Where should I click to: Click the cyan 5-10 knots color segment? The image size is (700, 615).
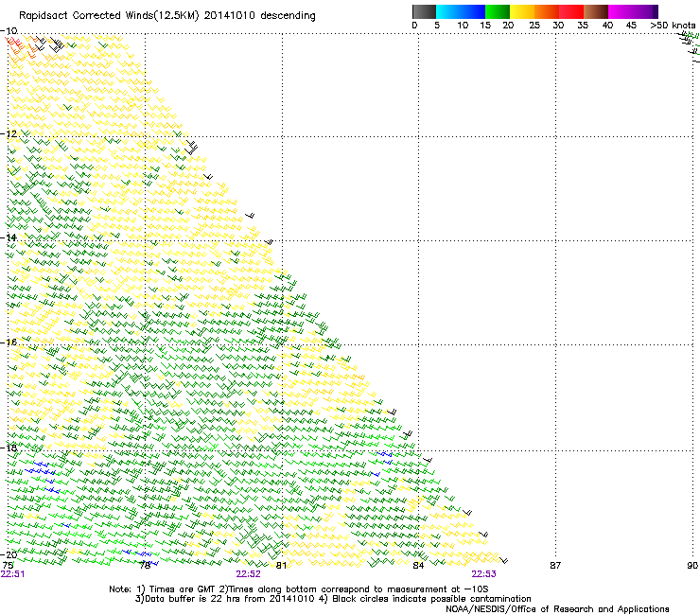click(x=448, y=11)
